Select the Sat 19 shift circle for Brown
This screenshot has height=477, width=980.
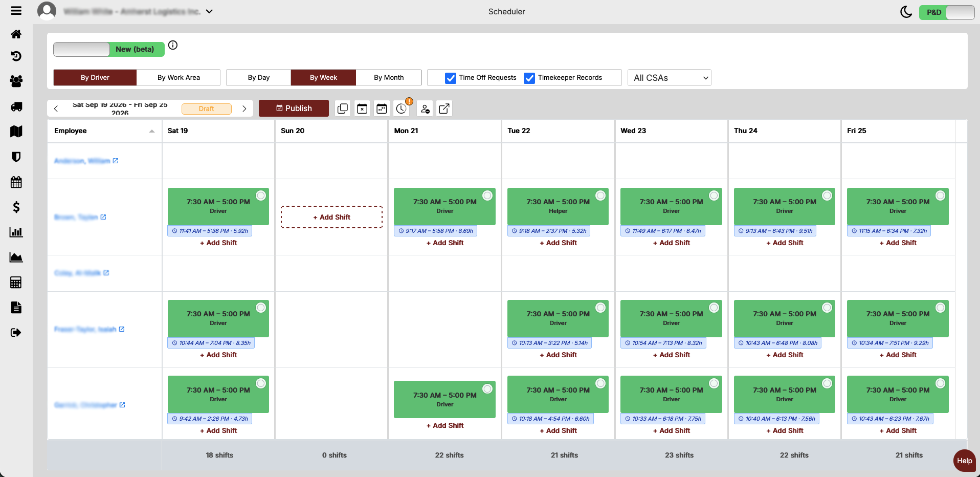click(x=261, y=196)
